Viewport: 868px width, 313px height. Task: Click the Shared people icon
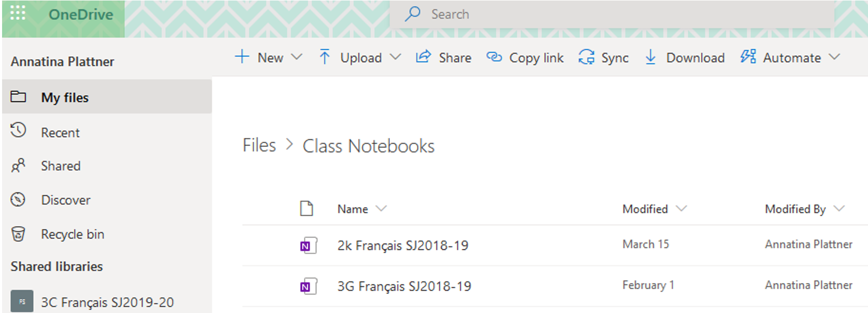pyautogui.click(x=18, y=166)
